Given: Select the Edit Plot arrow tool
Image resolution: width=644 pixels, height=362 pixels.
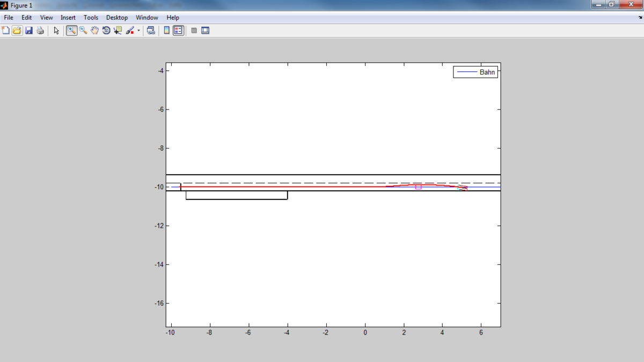Looking at the screenshot, I should (56, 31).
